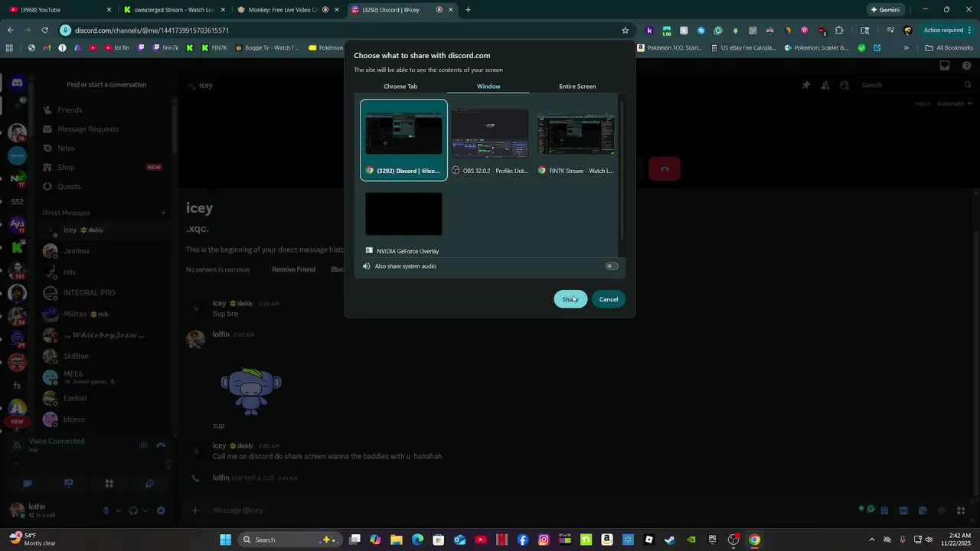This screenshot has height=551, width=980.
Task: Open the attachment plus button in message bar
Action: click(x=195, y=510)
